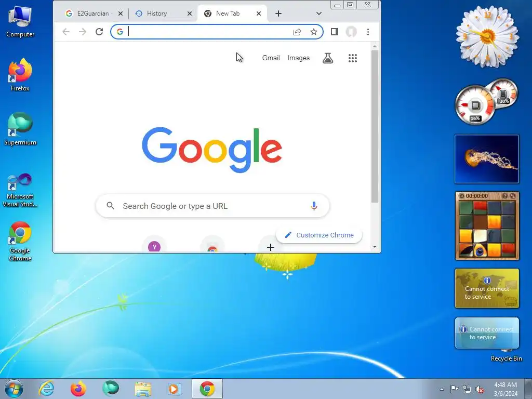Click the scrollbar up arrow
532x399 pixels.
(x=375, y=46)
